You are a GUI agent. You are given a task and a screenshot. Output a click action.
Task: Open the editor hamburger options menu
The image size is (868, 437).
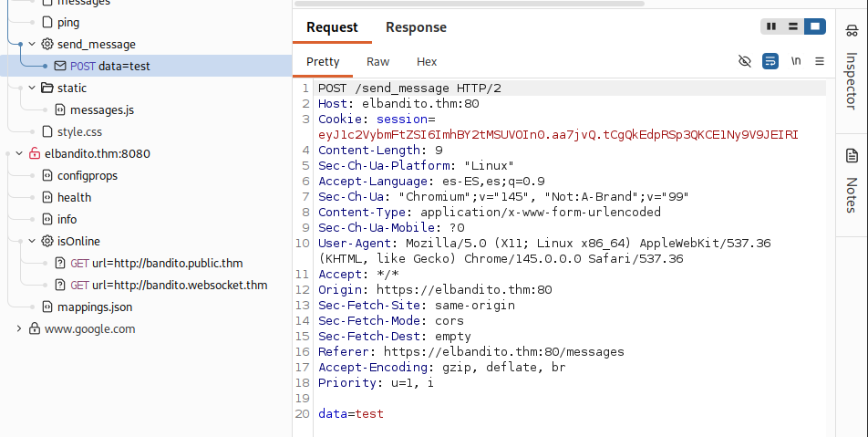(820, 61)
